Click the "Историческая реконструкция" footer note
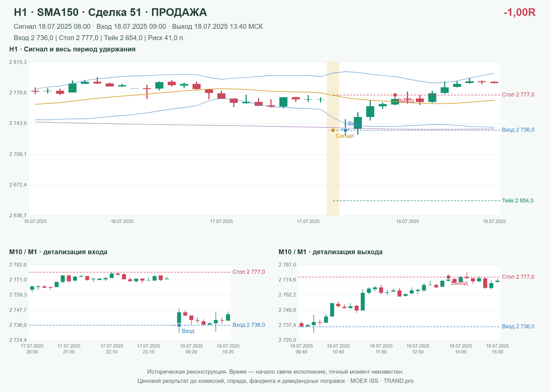Viewport: 551px width, 392px height. tap(275, 372)
